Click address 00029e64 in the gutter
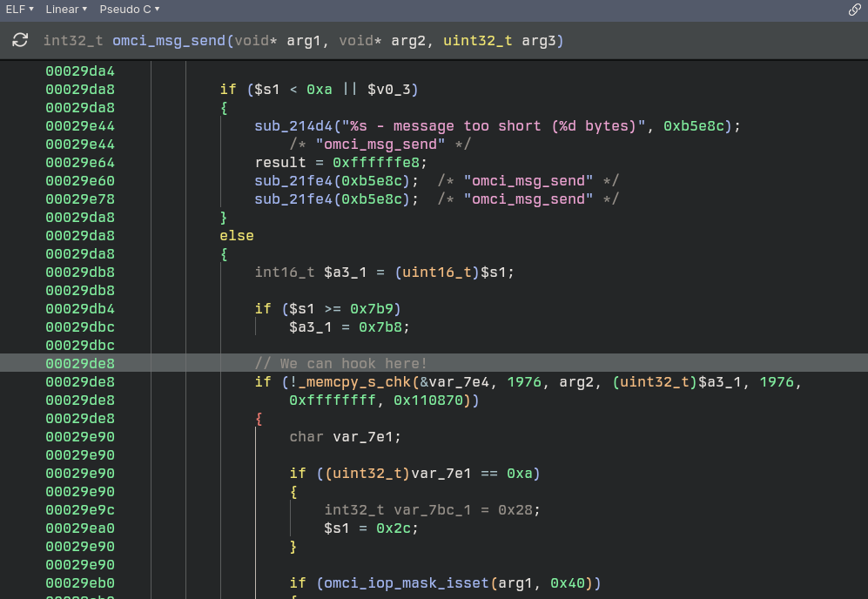This screenshot has width=868, height=599. [80, 163]
